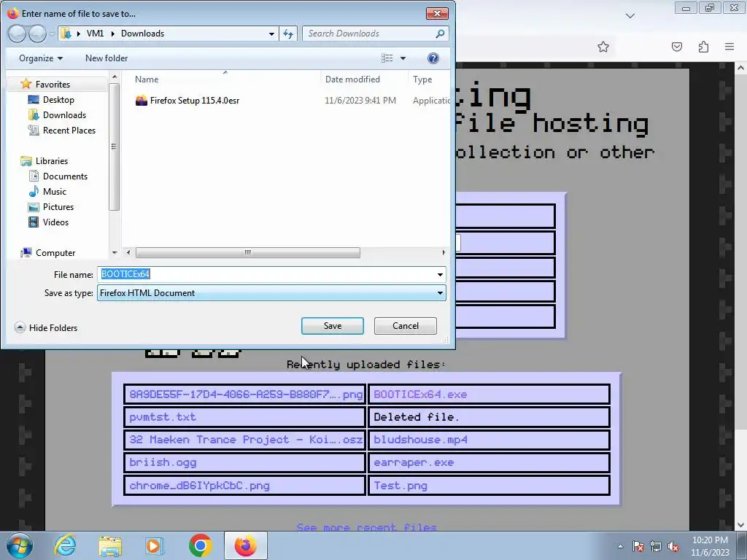This screenshot has height=560, width=747.
Task: Launch Windows Media Player from taskbar
Action: tap(155, 545)
